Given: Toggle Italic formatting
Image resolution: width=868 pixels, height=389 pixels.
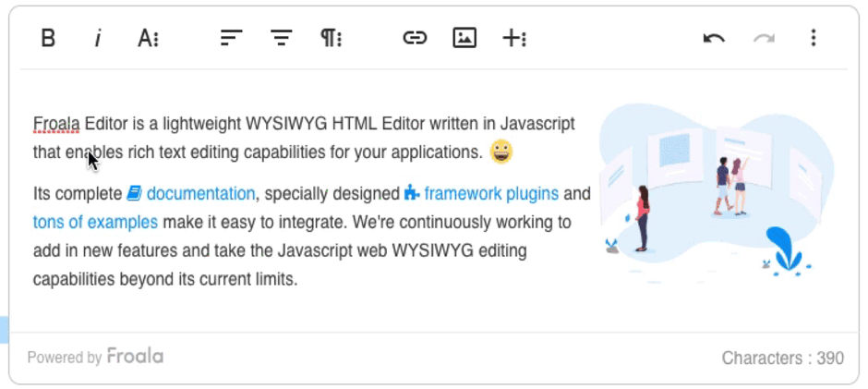Looking at the screenshot, I should point(98,38).
